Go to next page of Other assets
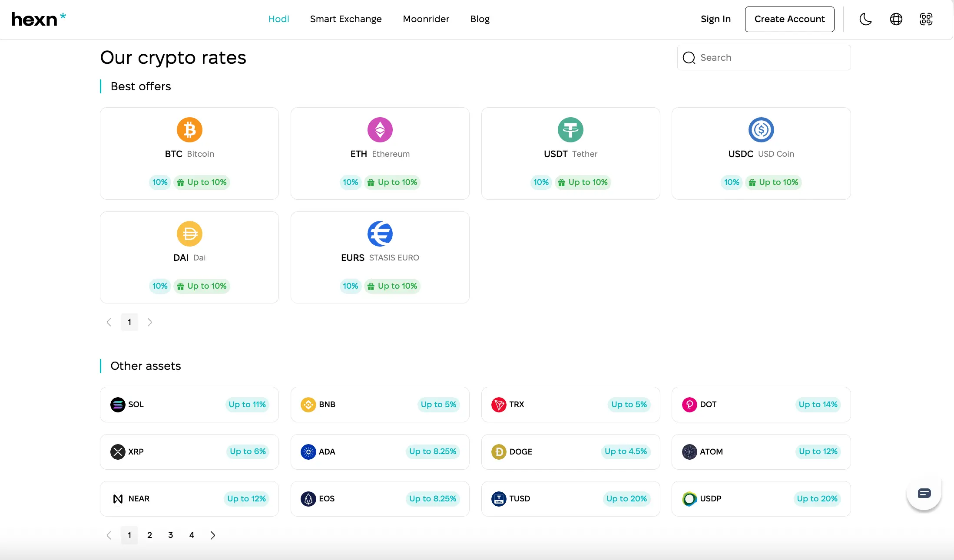Screen dimensions: 954x560 pos(213,535)
